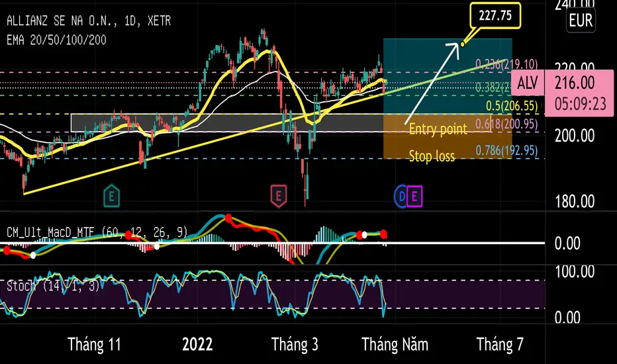Click the Stoch (14, 1, 3) indicator legend

pyautogui.click(x=53, y=286)
